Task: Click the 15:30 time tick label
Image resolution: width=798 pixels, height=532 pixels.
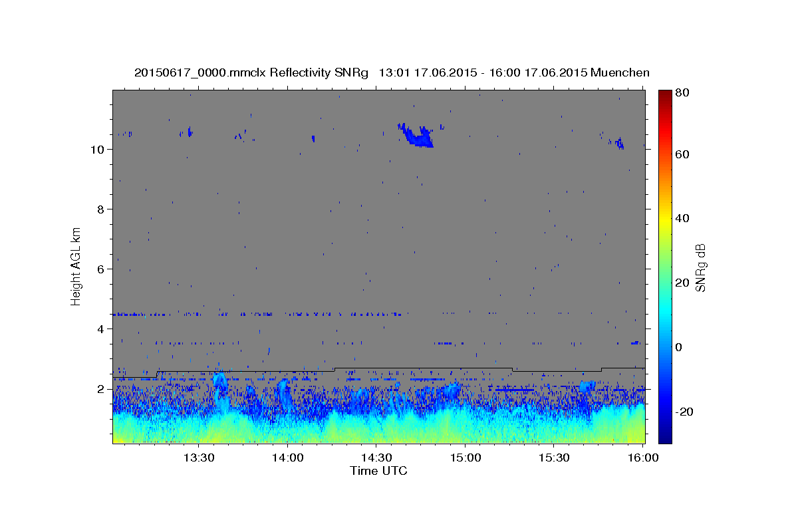Action: pos(554,458)
